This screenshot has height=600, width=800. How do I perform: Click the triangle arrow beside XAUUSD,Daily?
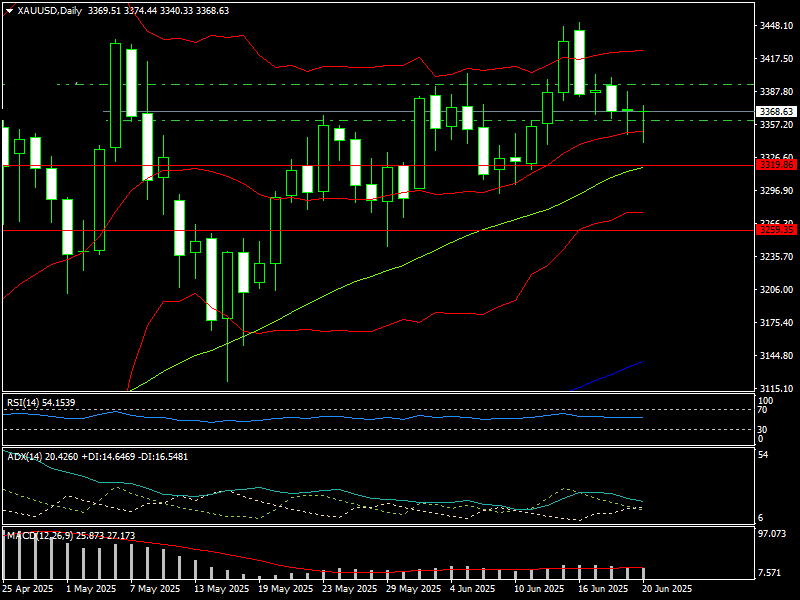9,11
